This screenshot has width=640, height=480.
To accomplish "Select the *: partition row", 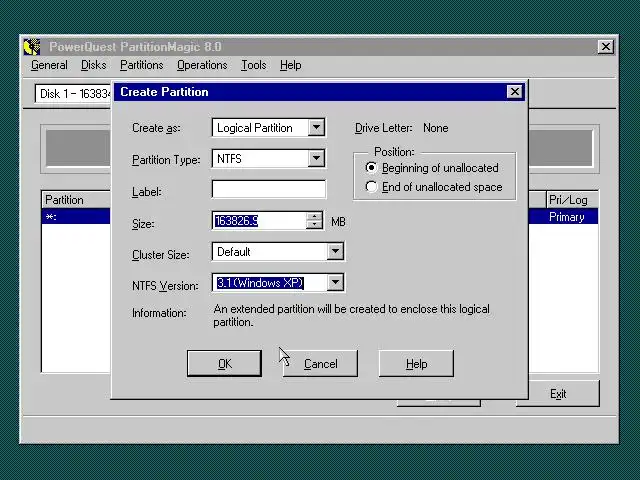I will pos(76,217).
